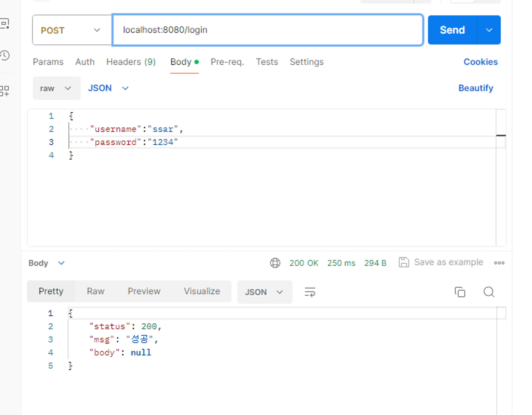The image size is (532, 415).
Task: Open the Pre-req. tab
Action: 227,62
